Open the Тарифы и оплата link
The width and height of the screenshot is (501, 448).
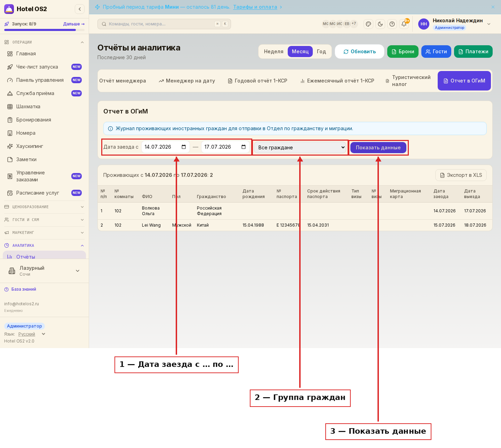(255, 7)
